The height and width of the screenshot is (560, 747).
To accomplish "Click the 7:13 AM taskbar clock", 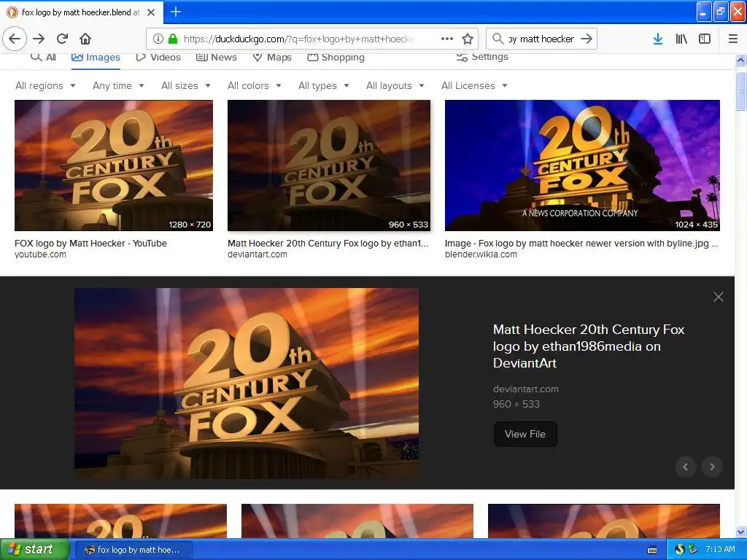I will click(720, 550).
